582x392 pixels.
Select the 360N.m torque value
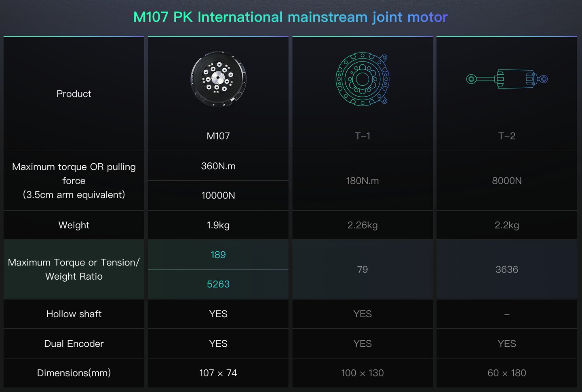(x=218, y=166)
